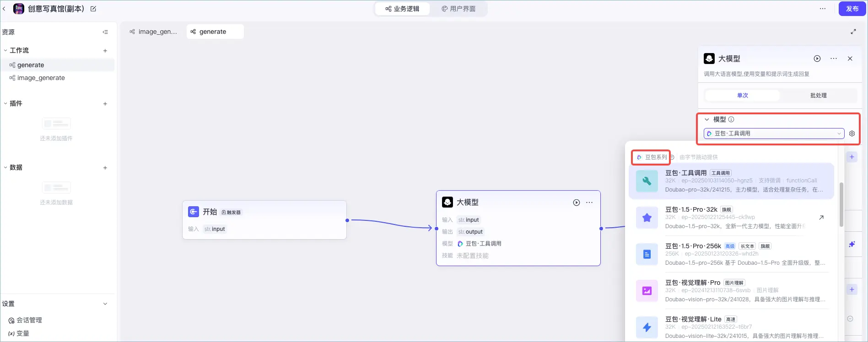The height and width of the screenshot is (342, 868).
Task: Click the 触发器 tag on 开始 node
Action: [232, 212]
